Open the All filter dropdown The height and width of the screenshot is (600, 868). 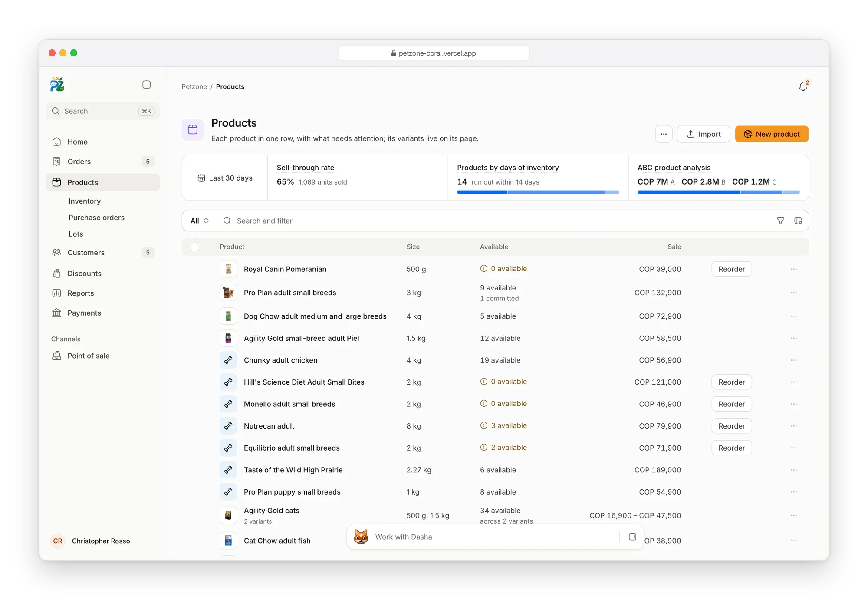tap(200, 221)
